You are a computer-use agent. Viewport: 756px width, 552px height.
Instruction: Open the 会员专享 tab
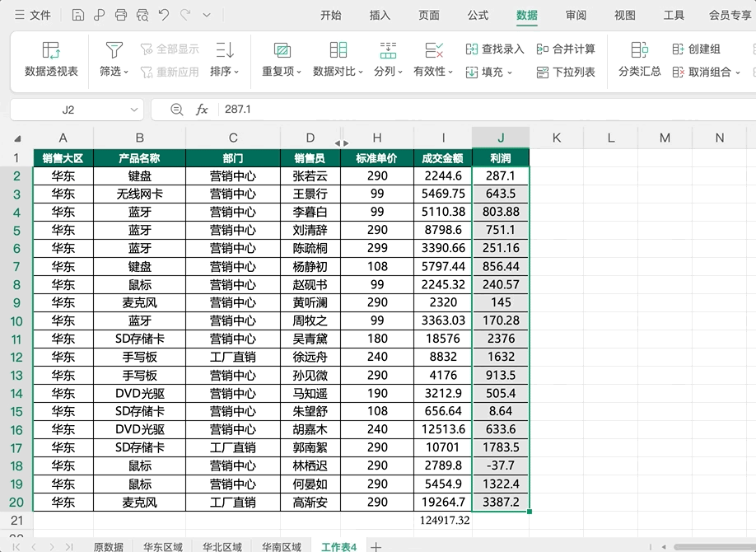(x=730, y=16)
